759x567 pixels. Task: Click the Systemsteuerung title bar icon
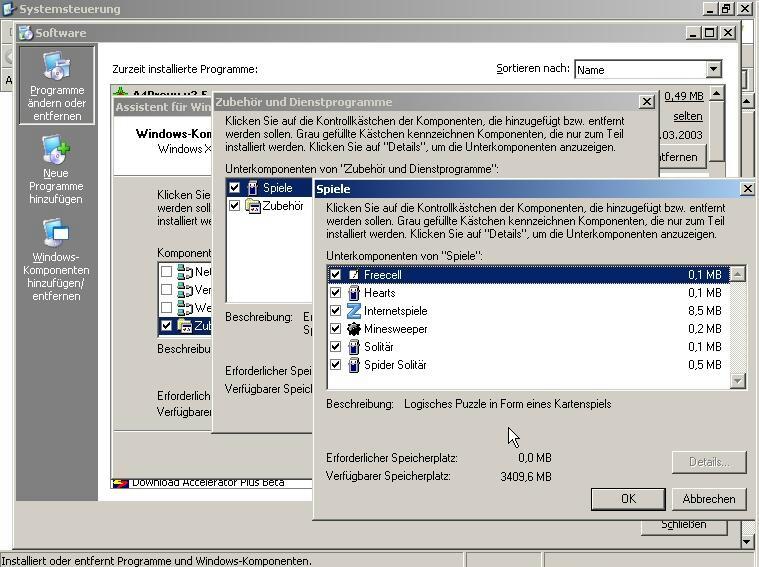pyautogui.click(x=9, y=9)
